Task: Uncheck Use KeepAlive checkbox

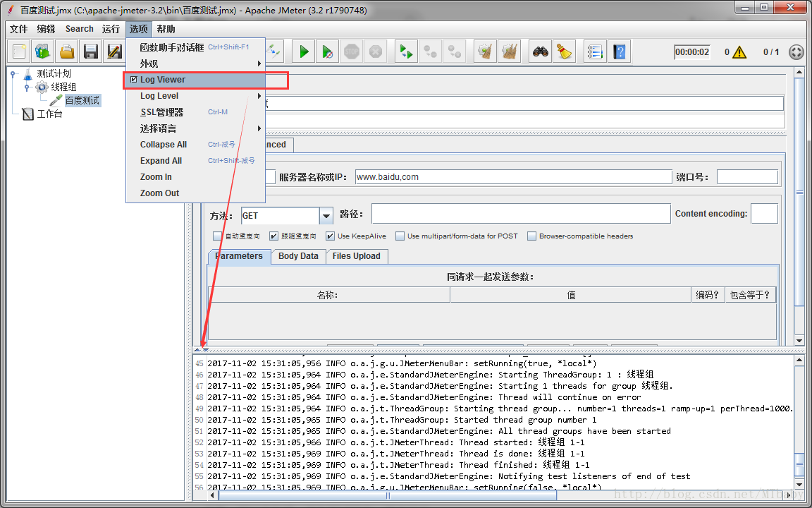Action: [330, 236]
